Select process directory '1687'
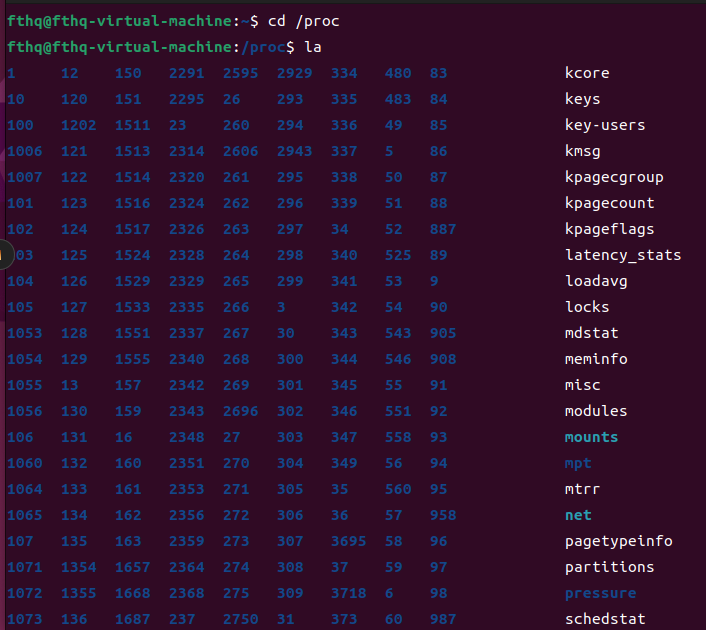Viewport: 706px width, 630px height. click(132, 619)
